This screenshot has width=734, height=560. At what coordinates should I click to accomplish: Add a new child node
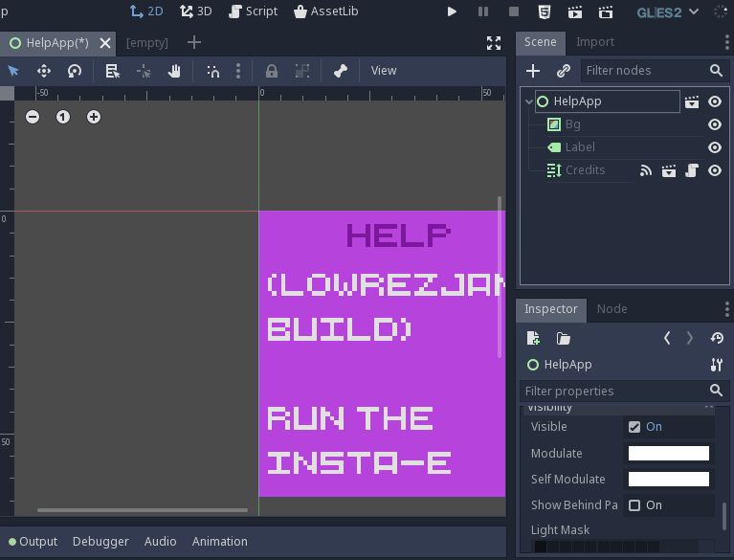533,71
